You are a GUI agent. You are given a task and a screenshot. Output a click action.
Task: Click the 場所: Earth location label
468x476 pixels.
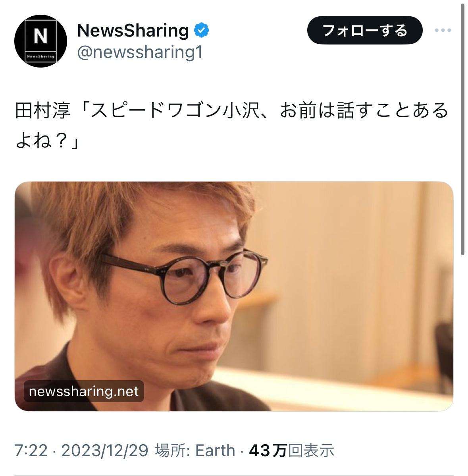pyautogui.click(x=195, y=450)
